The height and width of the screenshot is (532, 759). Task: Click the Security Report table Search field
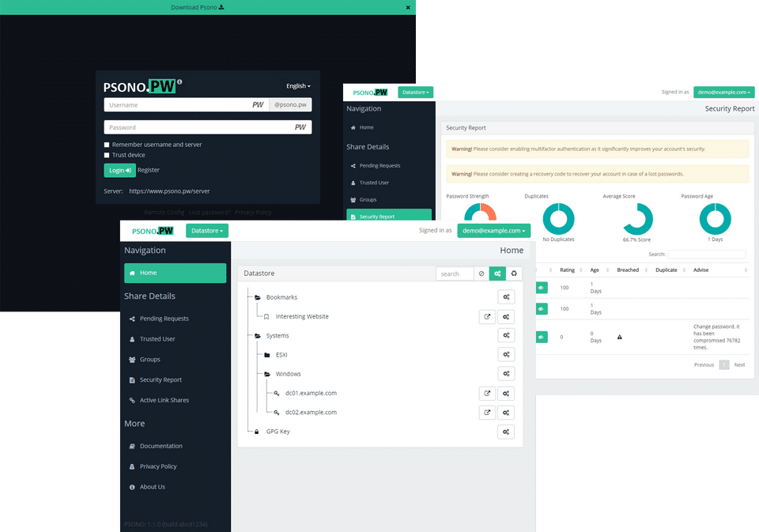(x=707, y=254)
